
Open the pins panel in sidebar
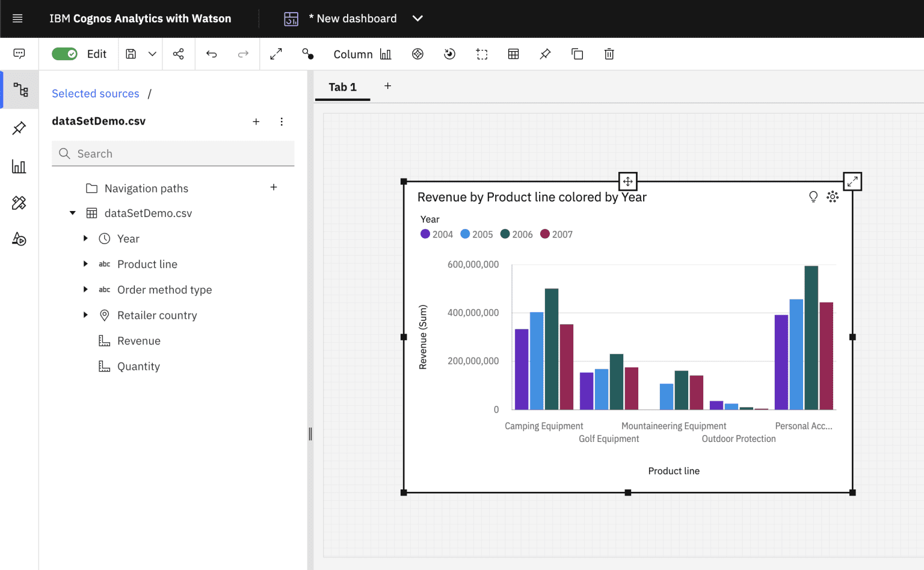[19, 128]
